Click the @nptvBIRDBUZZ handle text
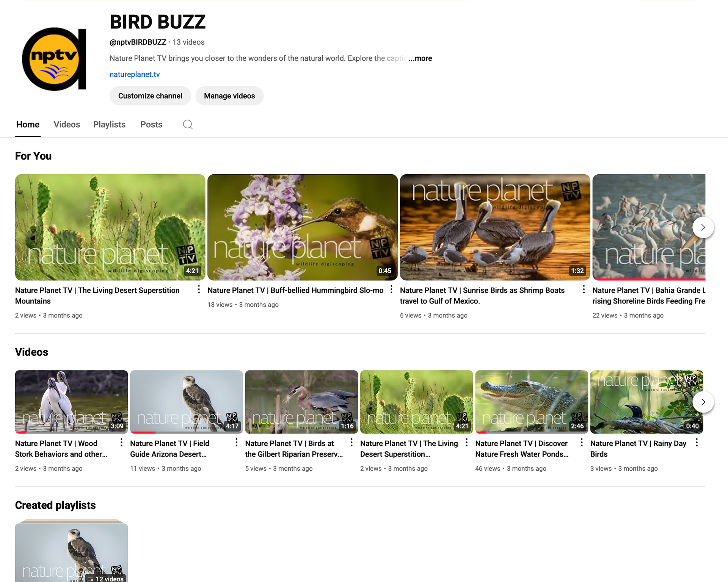 [138, 42]
